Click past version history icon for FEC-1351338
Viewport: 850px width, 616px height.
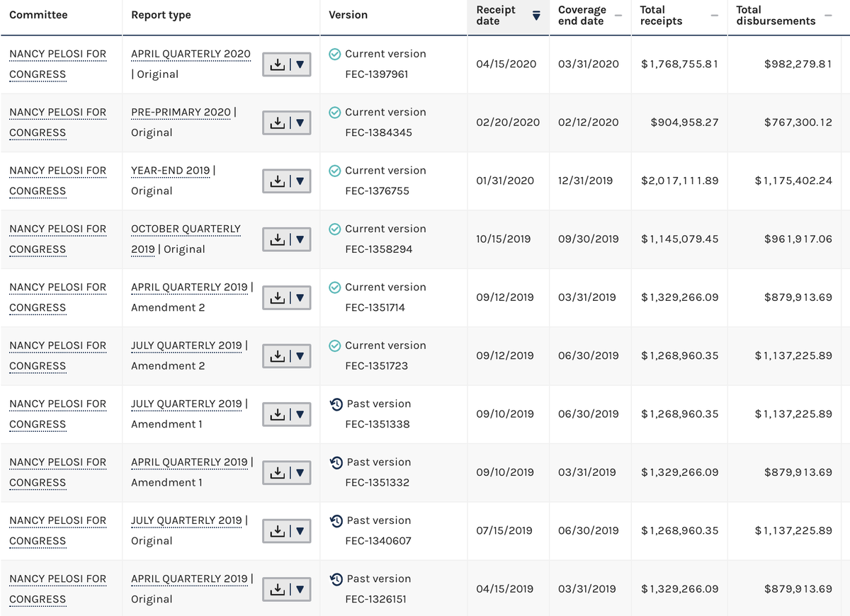point(336,404)
